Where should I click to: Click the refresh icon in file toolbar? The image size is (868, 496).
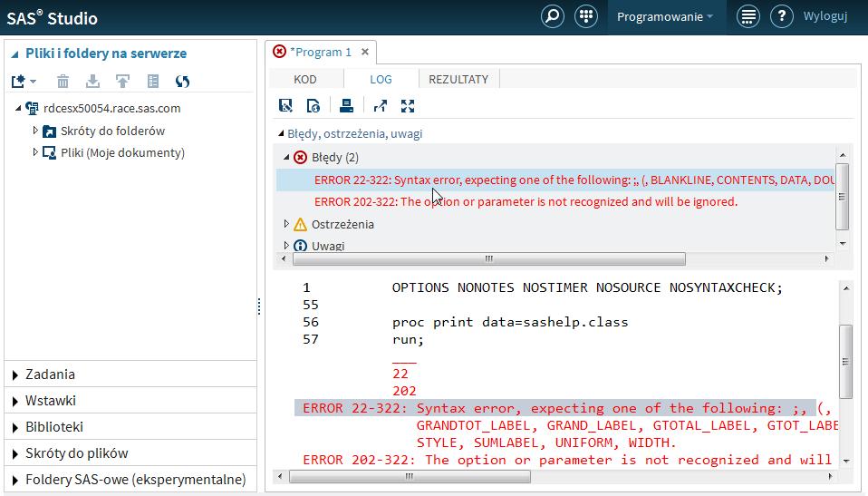182,82
